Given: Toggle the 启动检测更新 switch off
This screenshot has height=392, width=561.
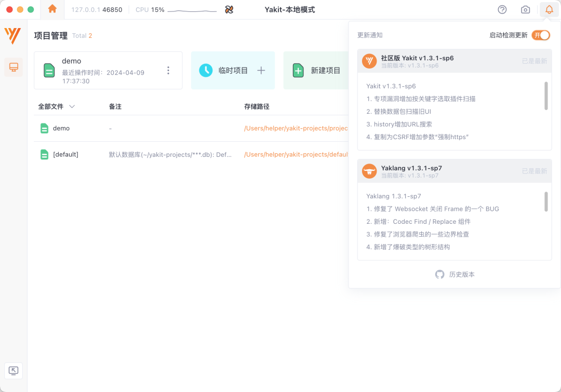Looking at the screenshot, I should 541,35.
